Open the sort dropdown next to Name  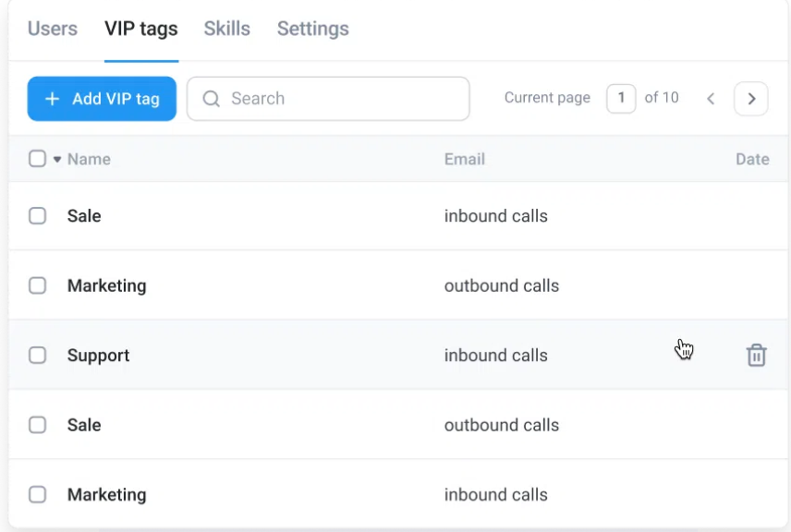pos(55,158)
